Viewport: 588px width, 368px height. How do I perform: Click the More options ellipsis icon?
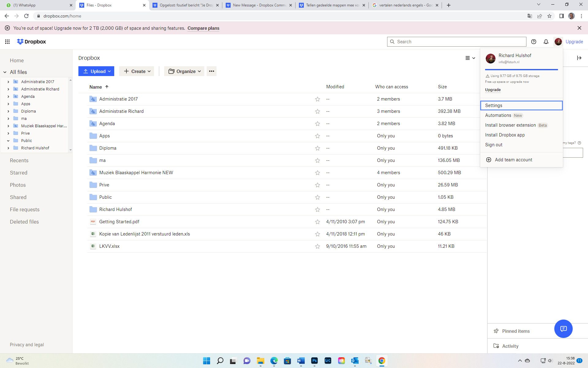[211, 71]
